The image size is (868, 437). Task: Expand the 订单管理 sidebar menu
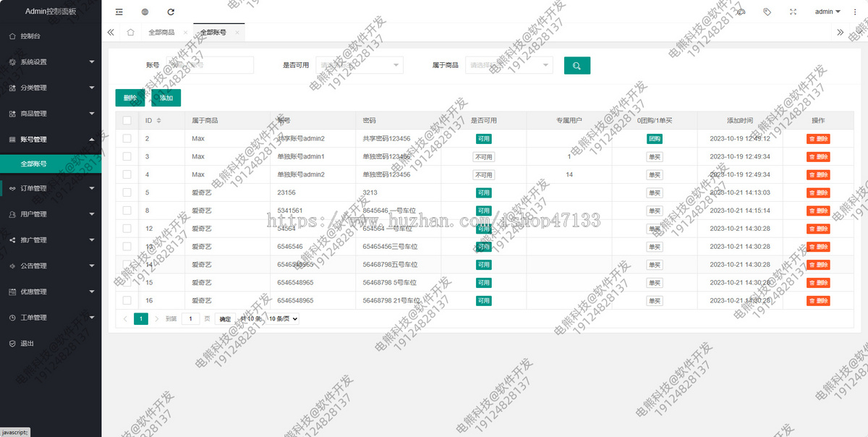51,188
